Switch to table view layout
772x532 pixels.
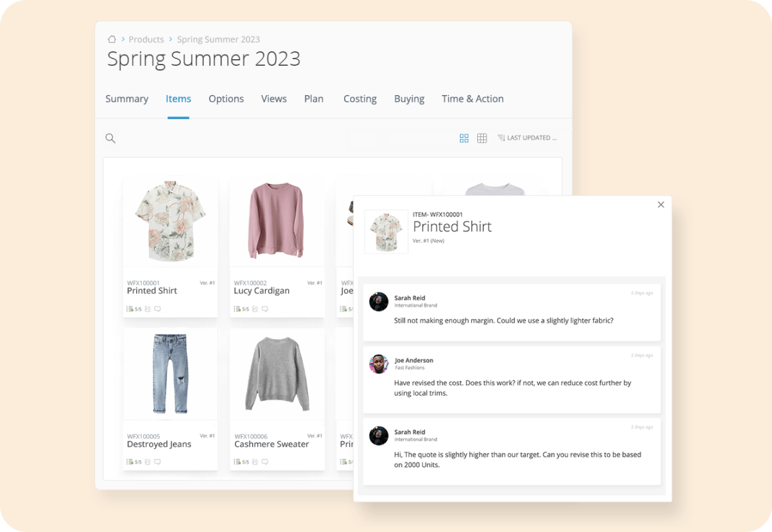tap(482, 138)
